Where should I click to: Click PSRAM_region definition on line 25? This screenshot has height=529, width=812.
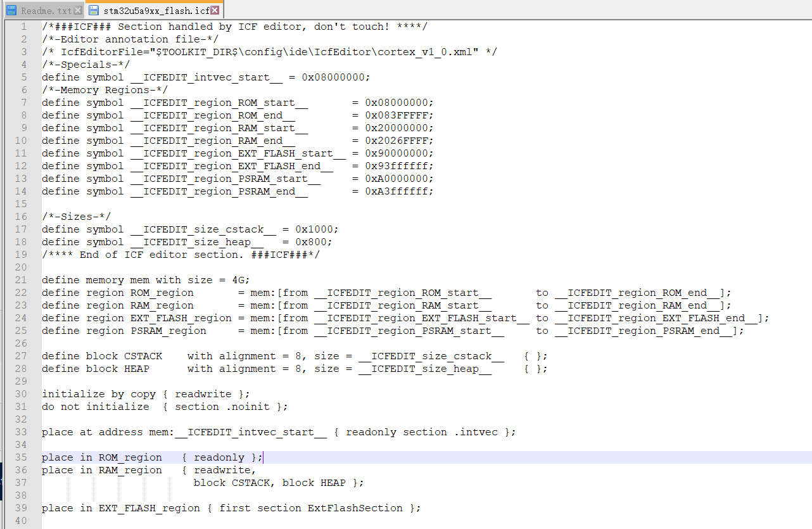(167, 330)
